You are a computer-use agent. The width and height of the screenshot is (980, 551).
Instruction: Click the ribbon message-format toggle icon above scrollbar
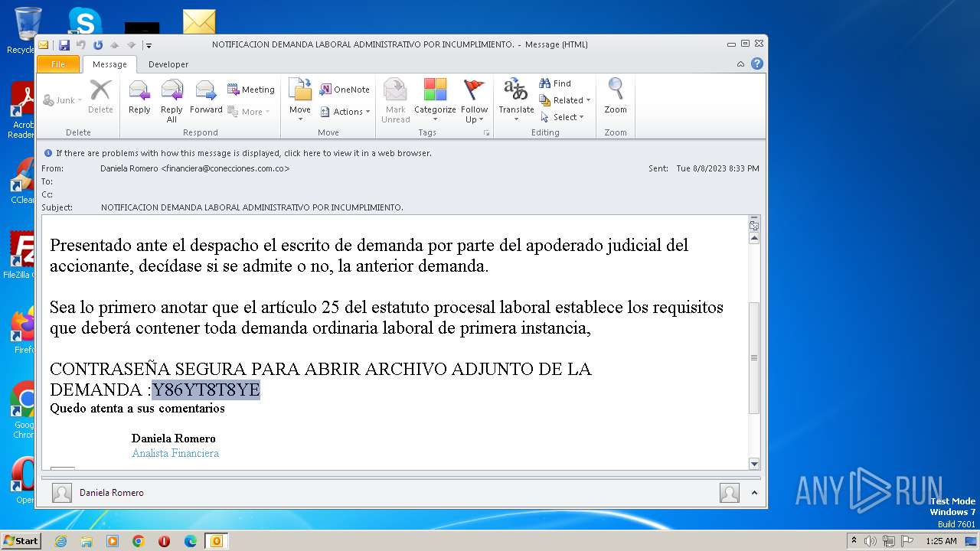coord(754,224)
